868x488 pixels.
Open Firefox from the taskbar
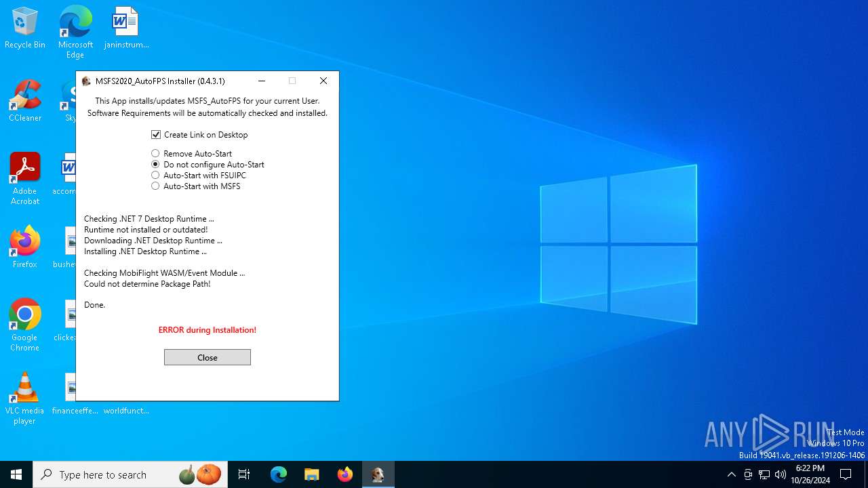[x=344, y=474]
